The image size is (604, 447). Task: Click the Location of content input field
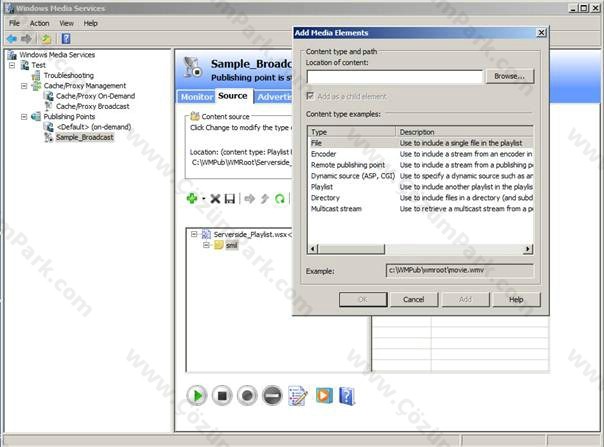point(394,76)
